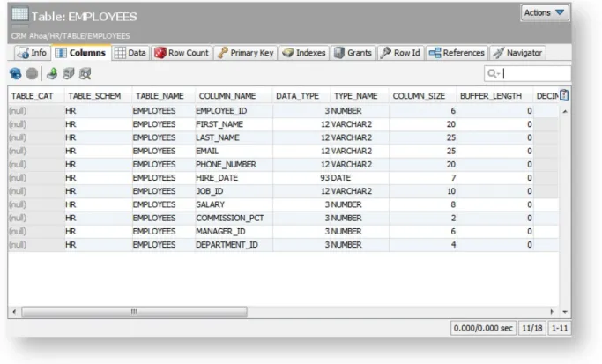The width and height of the screenshot is (602, 364).
Task: Switch to the Info tab
Action: [33, 53]
